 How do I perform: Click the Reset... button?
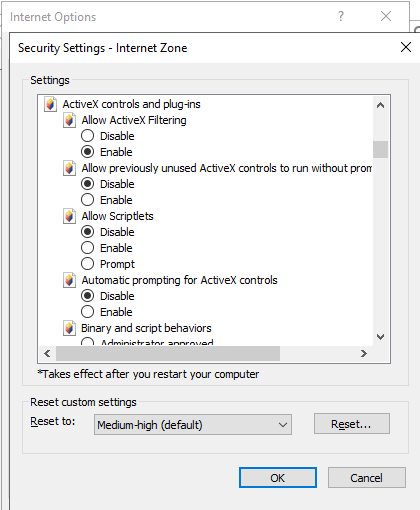352,424
